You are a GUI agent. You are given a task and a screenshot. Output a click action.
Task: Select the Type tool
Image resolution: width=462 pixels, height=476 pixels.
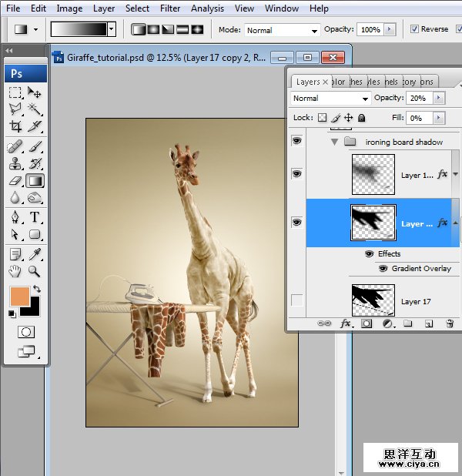(x=35, y=217)
